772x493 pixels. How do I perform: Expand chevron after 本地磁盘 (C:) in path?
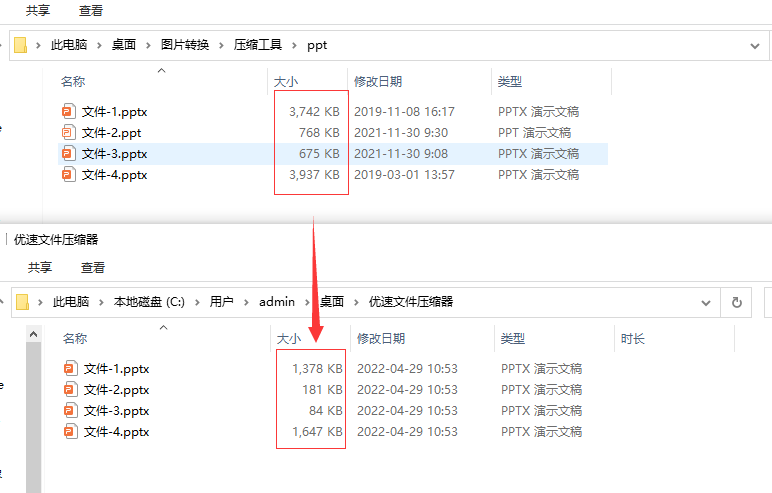coord(197,302)
